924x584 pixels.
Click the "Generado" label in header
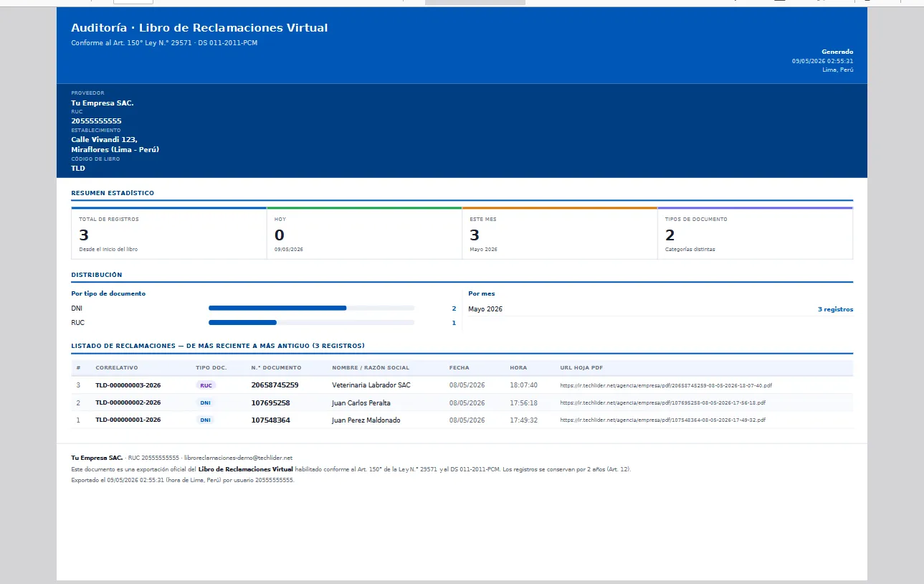pos(837,52)
